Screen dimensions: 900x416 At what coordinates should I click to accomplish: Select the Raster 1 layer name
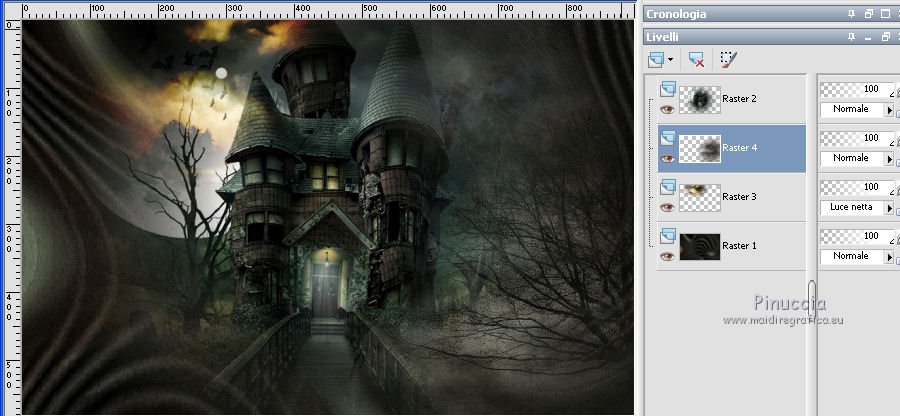(x=739, y=246)
